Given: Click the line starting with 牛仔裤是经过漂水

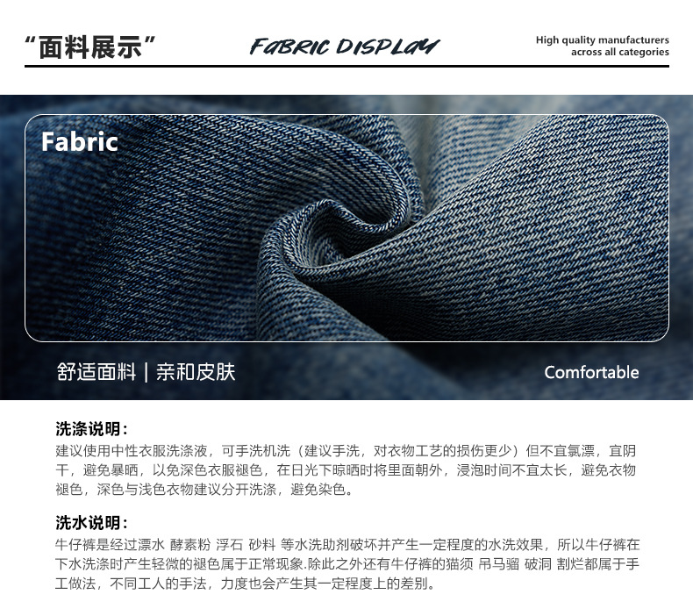Looking at the screenshot, I should [x=347, y=545].
